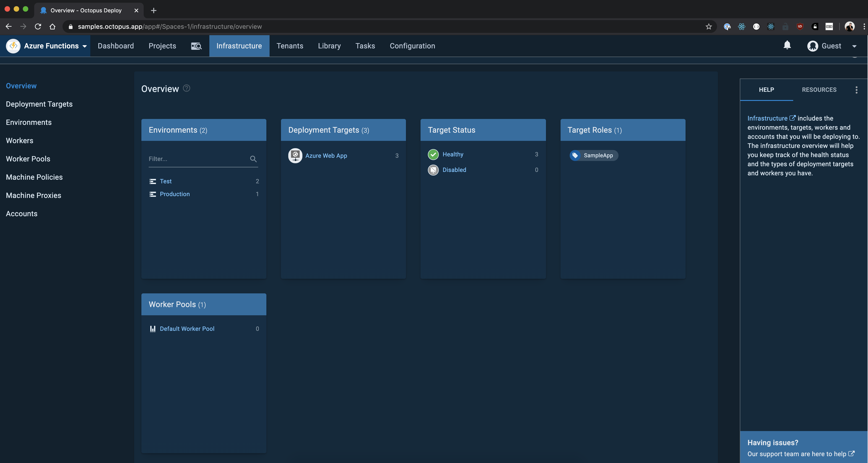Click the search magnifier in Environments filter

pos(253,159)
